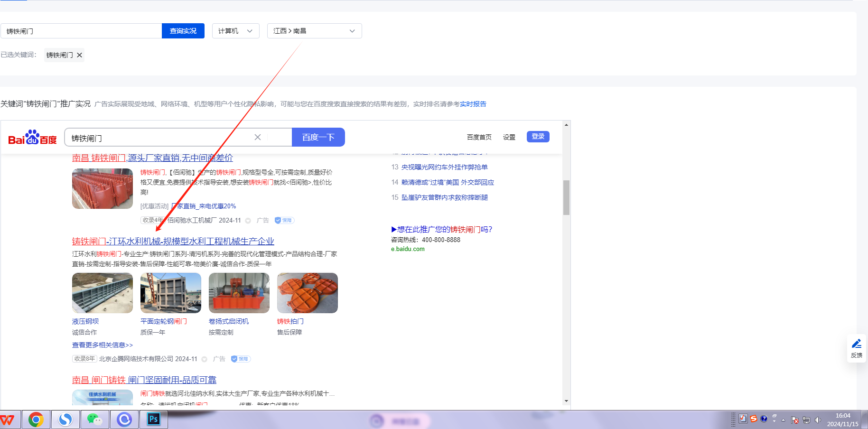
Task: Click the 液压钢坝 text link
Action: (x=85, y=321)
